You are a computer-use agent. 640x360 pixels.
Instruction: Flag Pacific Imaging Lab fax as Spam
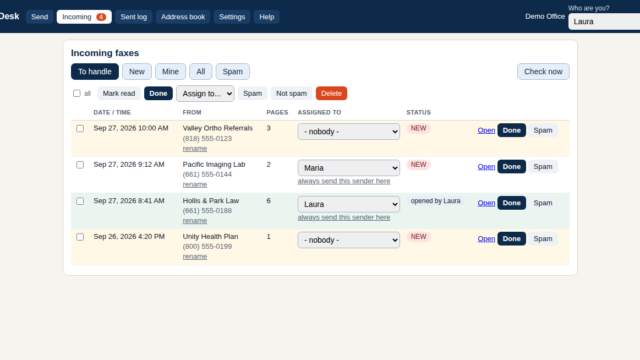(543, 167)
